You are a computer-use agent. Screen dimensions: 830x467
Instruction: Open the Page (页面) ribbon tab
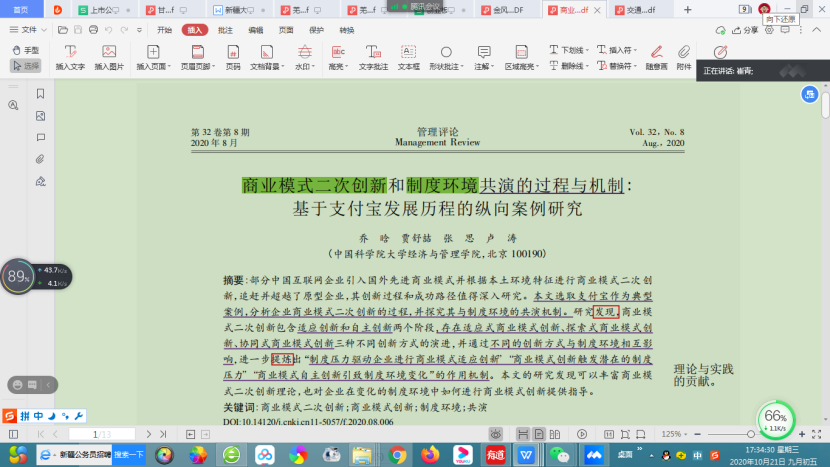pyautogui.click(x=286, y=30)
